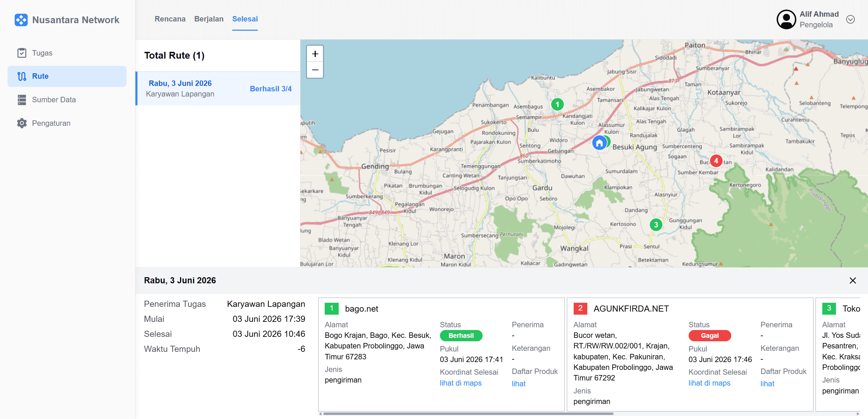Click the AGUNKFIRDA.NET card title
Viewport: 868px width, 419px height.
(631, 309)
